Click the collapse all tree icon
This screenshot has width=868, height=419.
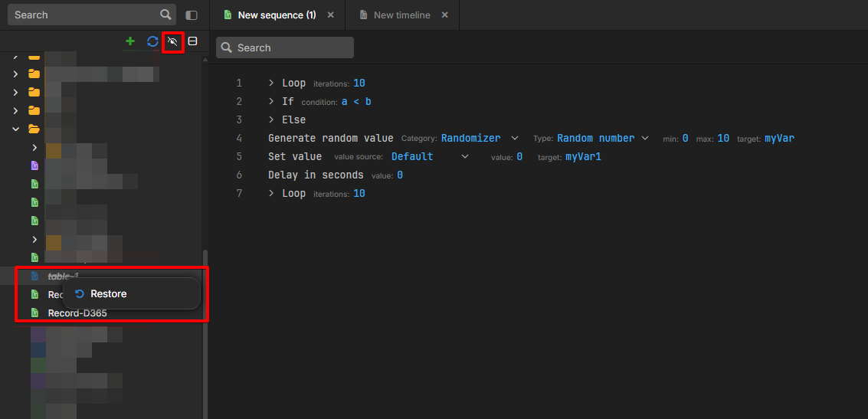coord(192,41)
